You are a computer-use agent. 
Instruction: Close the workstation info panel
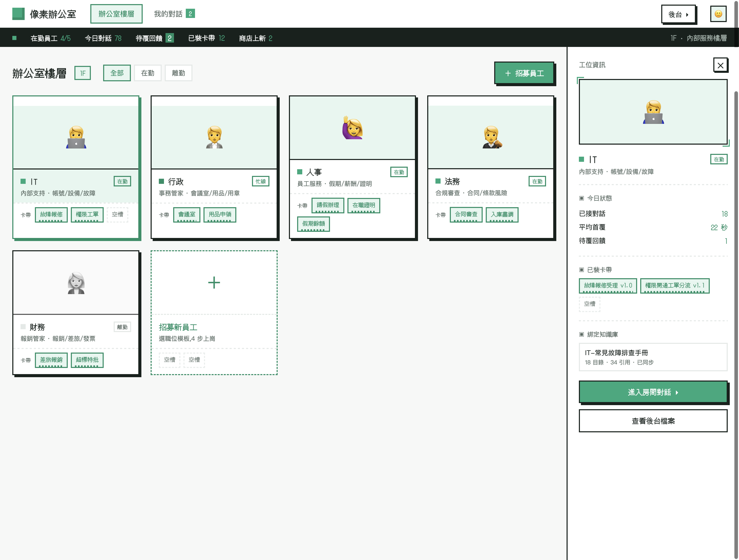[x=720, y=65]
